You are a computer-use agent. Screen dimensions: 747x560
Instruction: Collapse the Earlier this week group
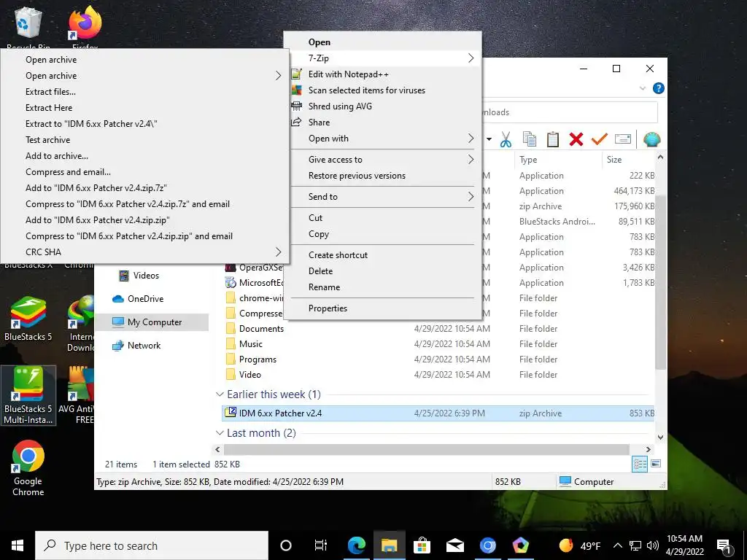click(220, 394)
